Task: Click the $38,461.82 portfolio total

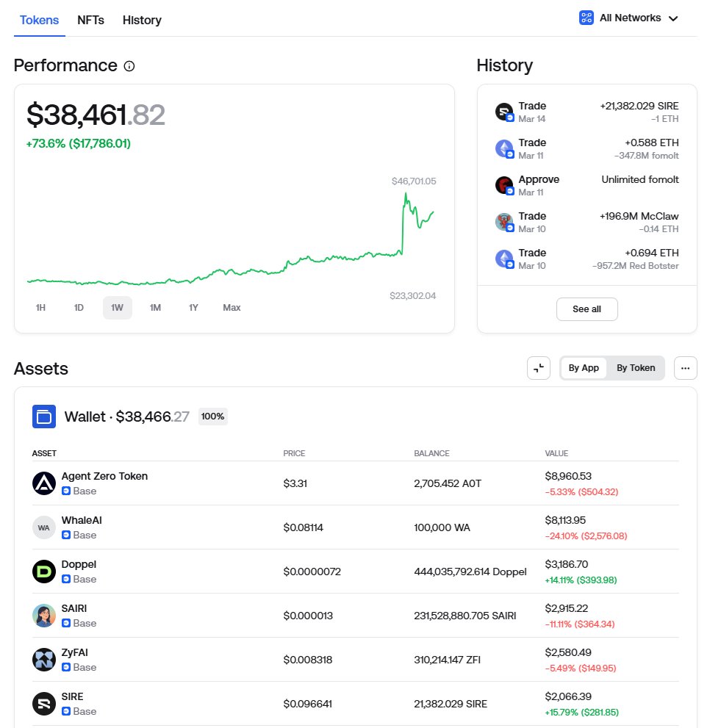Action: [96, 115]
